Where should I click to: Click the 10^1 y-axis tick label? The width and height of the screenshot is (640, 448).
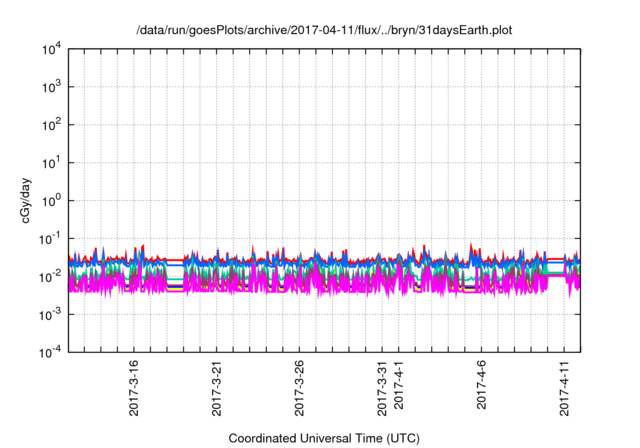[48, 163]
